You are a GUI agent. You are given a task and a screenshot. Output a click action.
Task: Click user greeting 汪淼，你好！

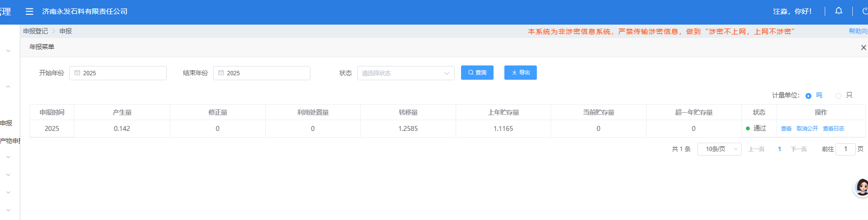click(x=792, y=11)
